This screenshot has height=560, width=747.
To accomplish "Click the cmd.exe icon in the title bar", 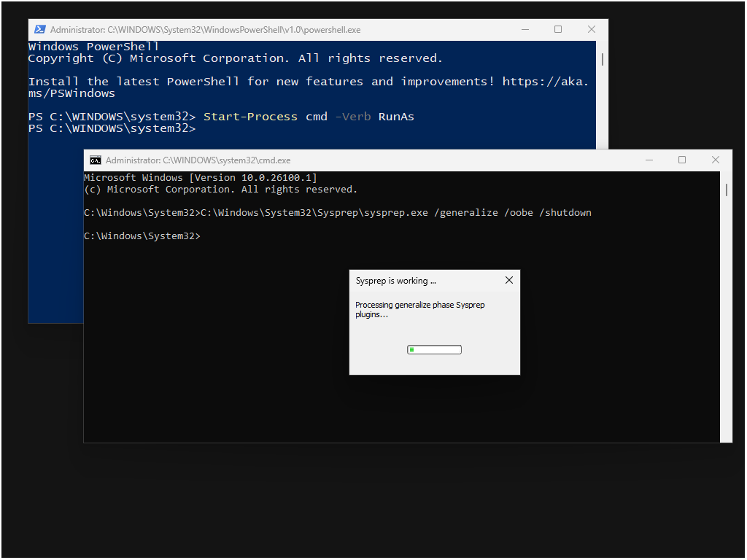I will [x=96, y=160].
